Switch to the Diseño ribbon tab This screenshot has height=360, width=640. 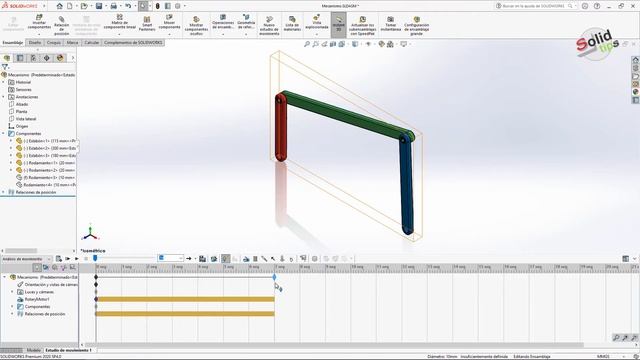click(x=35, y=42)
